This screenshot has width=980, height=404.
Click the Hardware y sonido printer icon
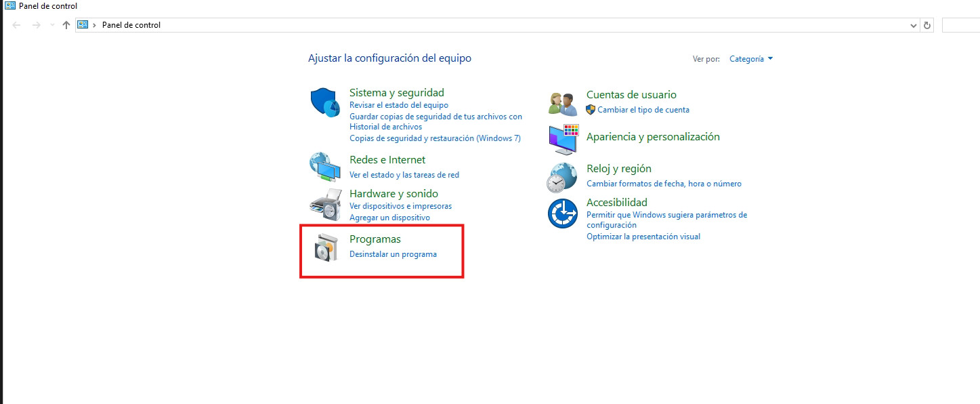(x=325, y=204)
